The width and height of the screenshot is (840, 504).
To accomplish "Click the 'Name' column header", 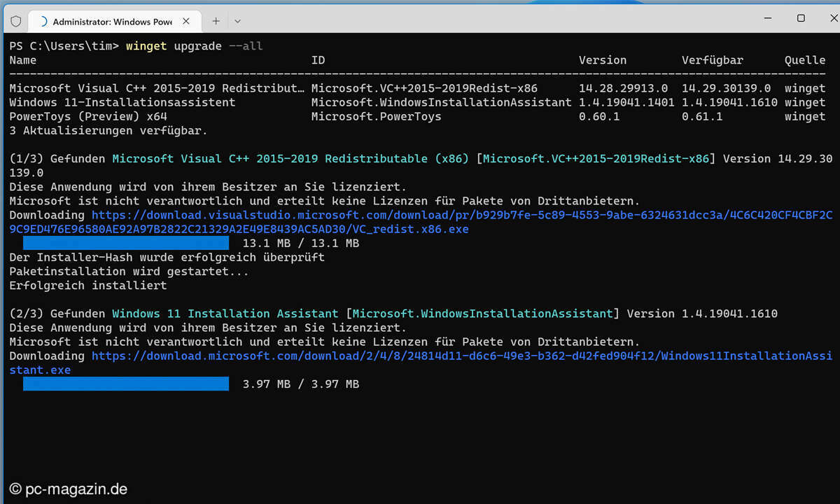I will [23, 60].
